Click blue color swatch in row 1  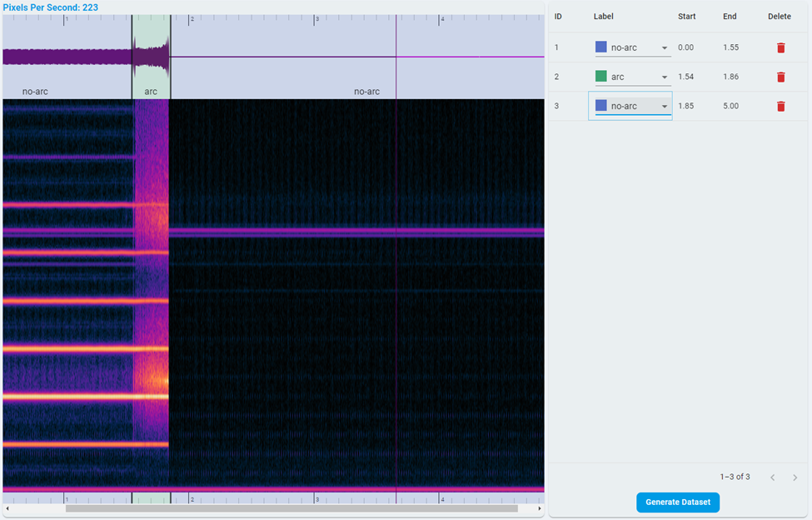tap(600, 47)
